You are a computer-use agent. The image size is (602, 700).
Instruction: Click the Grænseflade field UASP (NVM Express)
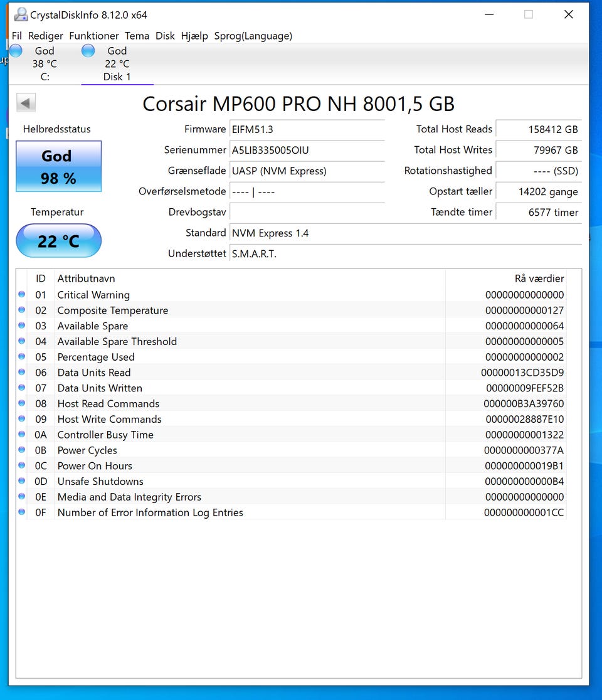click(307, 171)
